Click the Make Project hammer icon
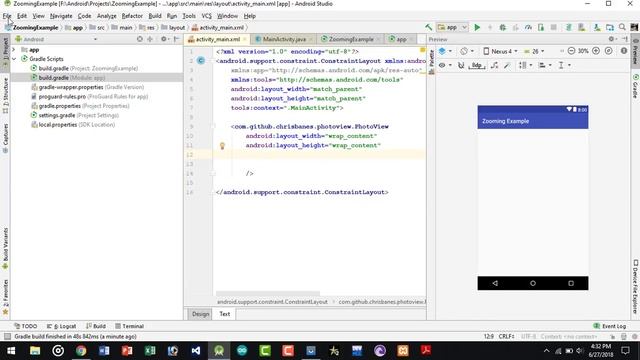Screen dimensions: 640x360 coord(428,27)
